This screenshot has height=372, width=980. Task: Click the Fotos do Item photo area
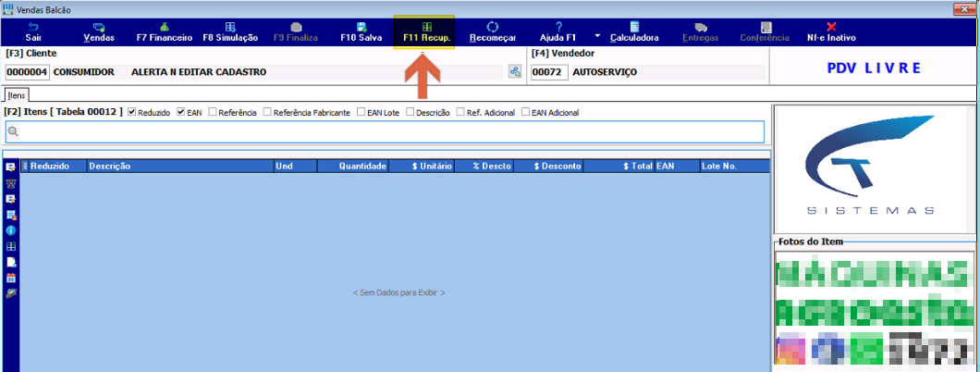coord(875,309)
